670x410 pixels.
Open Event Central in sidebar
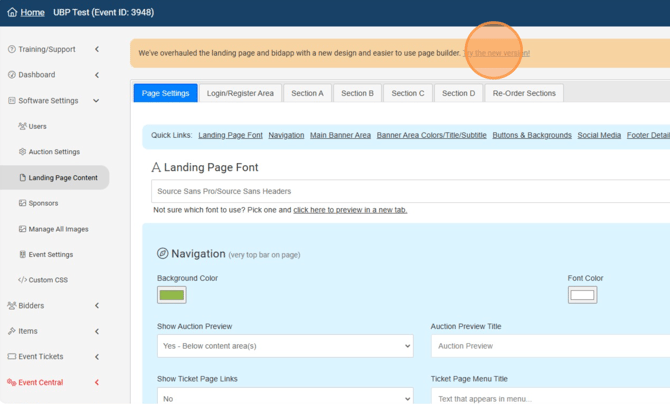point(40,382)
